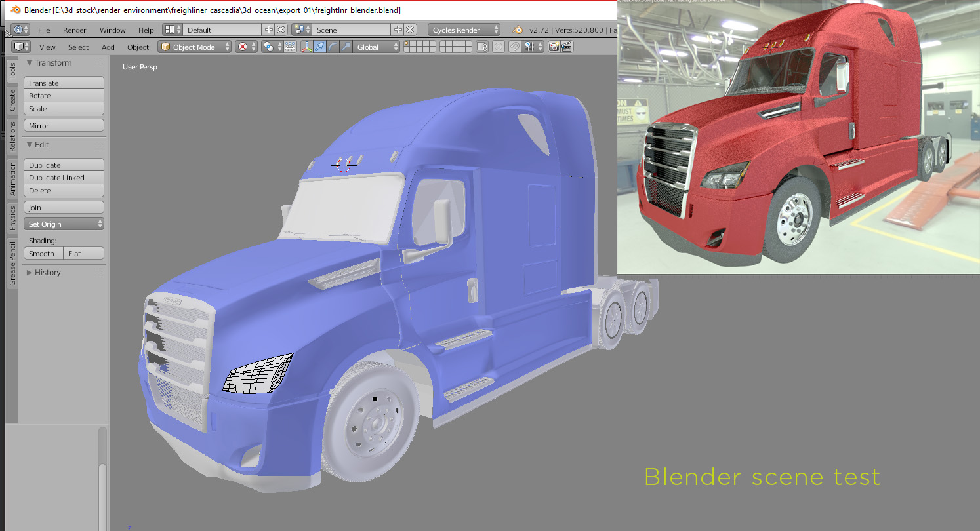Click the Join button
The image size is (980, 531).
point(64,208)
